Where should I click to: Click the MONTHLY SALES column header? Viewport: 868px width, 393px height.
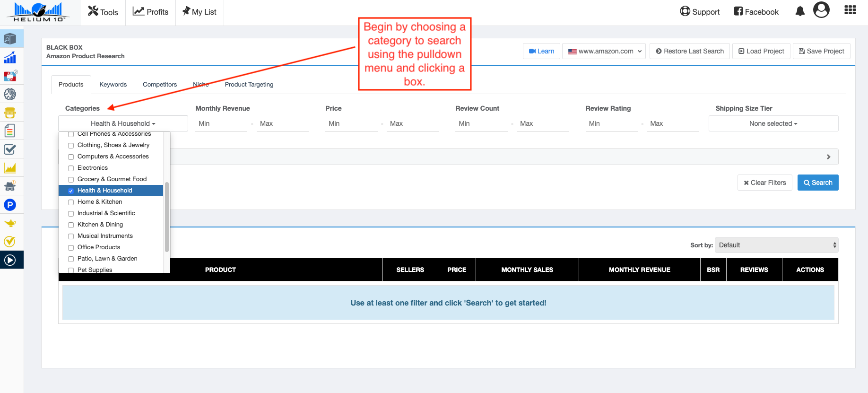(527, 270)
